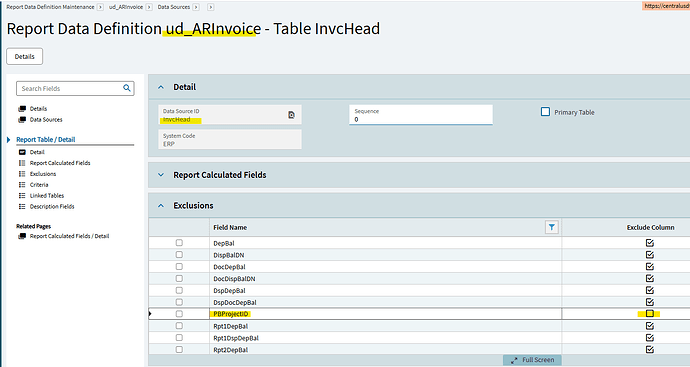The width and height of the screenshot is (690, 367).
Task: Go to Exclusions in sidebar navigation
Action: pyautogui.click(x=43, y=174)
